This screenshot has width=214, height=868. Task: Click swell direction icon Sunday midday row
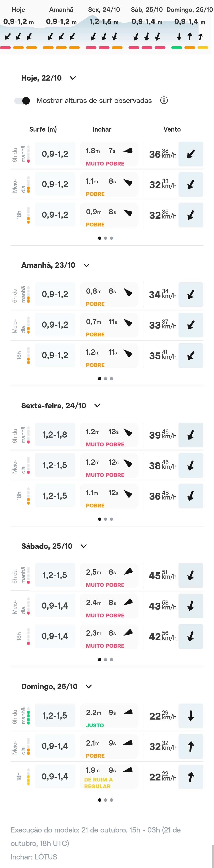128,743
